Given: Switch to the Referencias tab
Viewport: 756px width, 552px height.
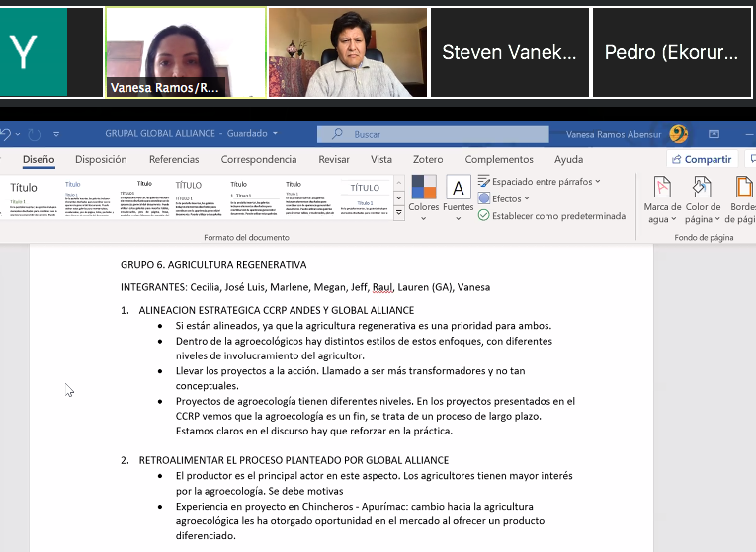Looking at the screenshot, I should (x=173, y=159).
